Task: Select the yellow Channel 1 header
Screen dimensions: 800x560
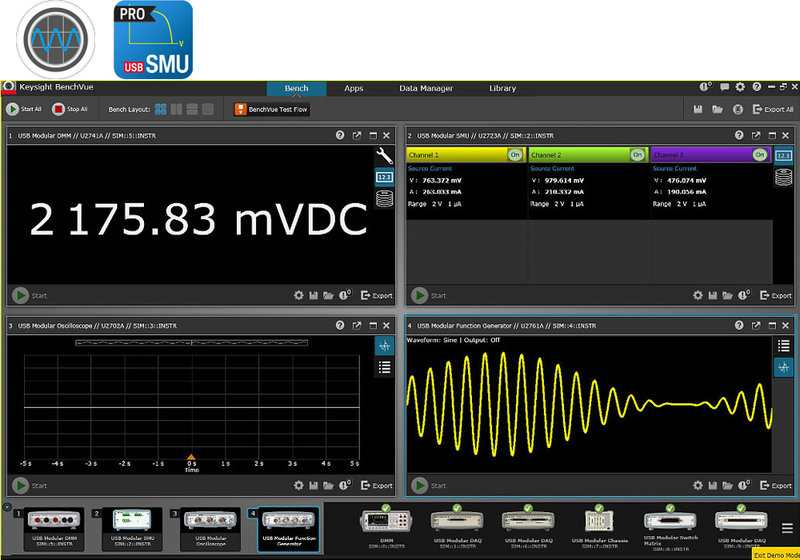Action: (466, 155)
